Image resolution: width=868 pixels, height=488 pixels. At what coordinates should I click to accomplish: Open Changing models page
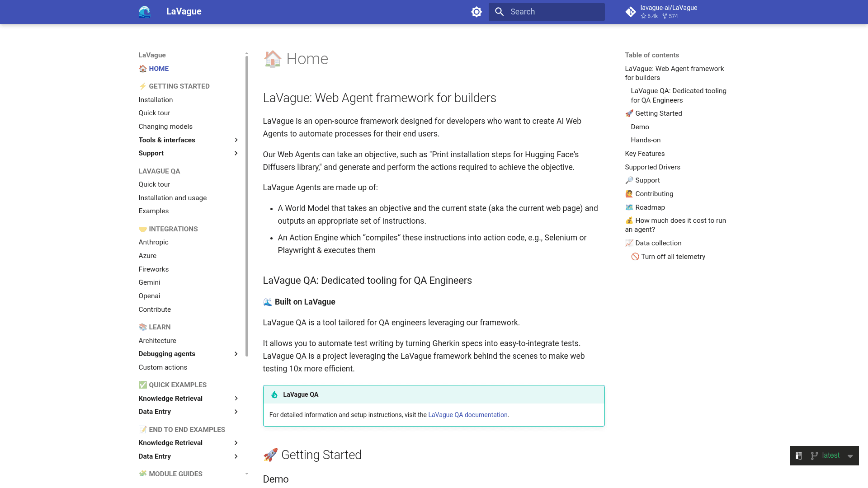coord(165,127)
